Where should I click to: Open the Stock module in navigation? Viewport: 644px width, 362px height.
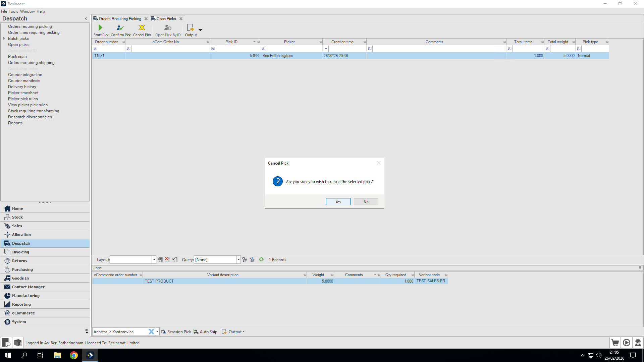click(45, 217)
